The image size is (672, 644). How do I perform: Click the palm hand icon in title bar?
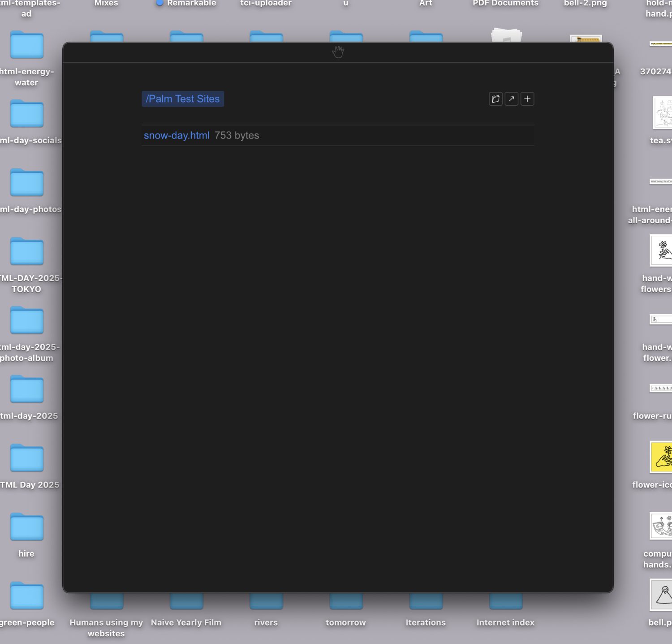(x=338, y=52)
